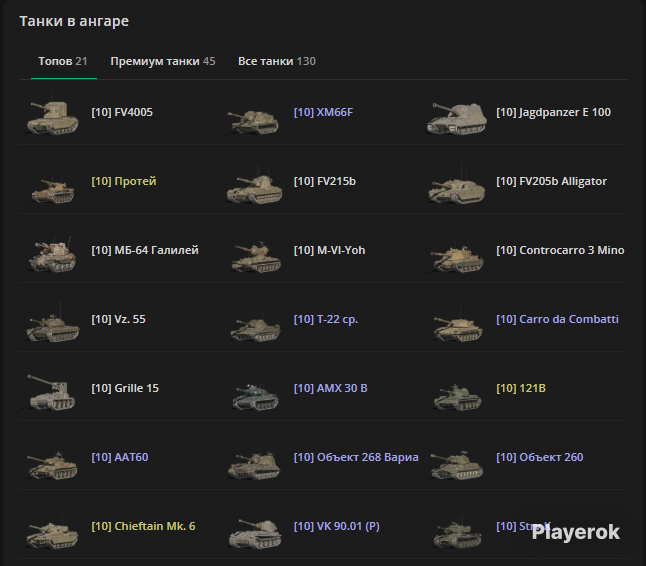Click the [10] Vz. 55 name
Viewport: 646px width, 566px height.
(x=118, y=319)
